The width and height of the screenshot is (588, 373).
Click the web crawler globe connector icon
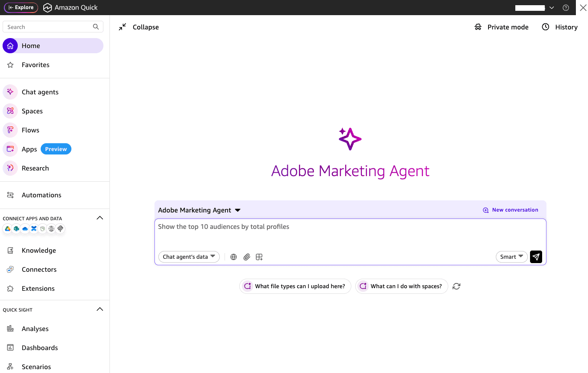pyautogui.click(x=51, y=229)
